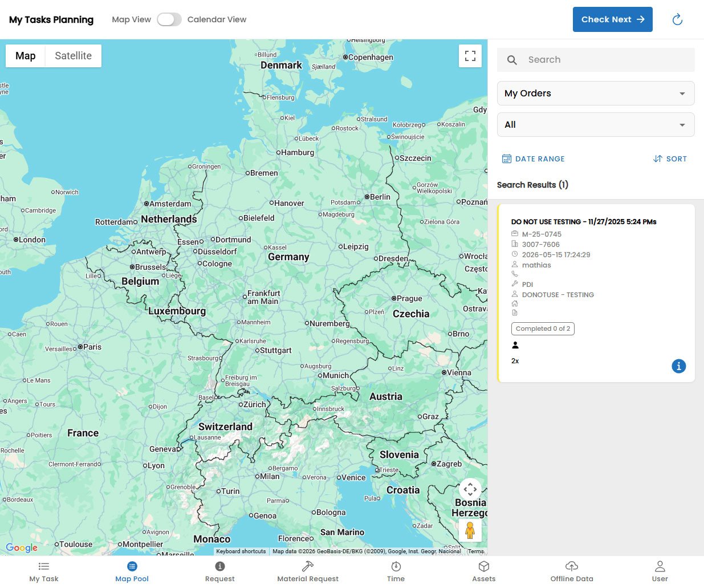Click the refresh icon in header
The width and height of the screenshot is (704, 588).
click(x=677, y=20)
